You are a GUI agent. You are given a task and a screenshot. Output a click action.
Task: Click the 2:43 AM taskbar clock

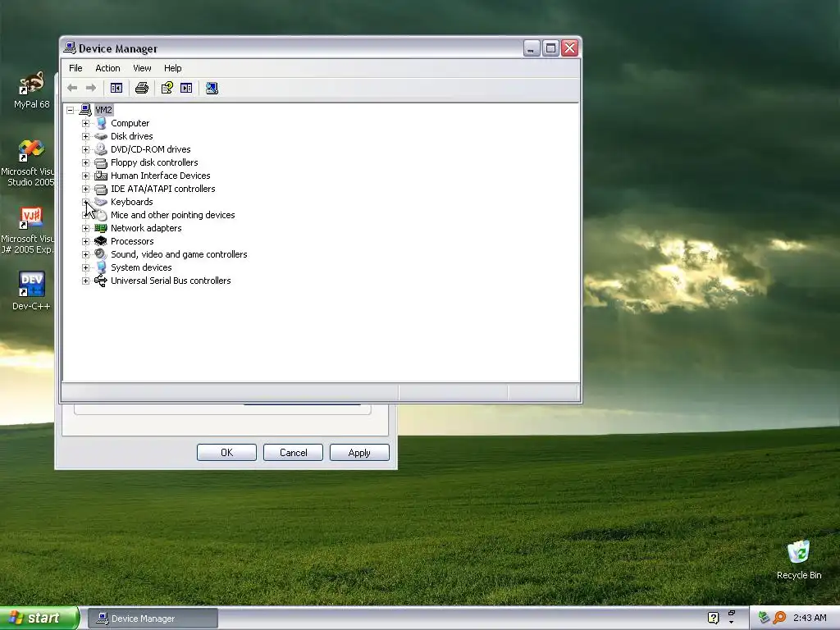click(x=810, y=618)
